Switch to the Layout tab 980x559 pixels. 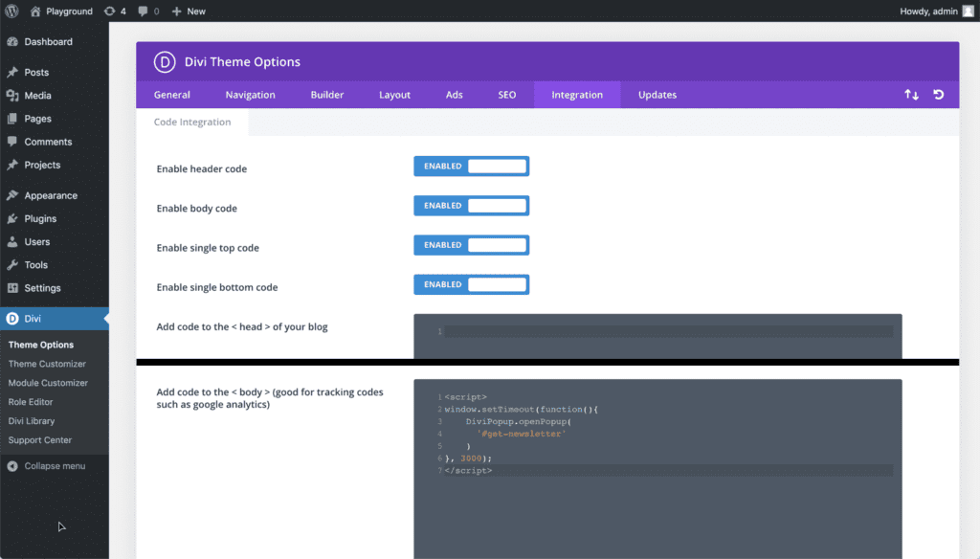(x=394, y=95)
